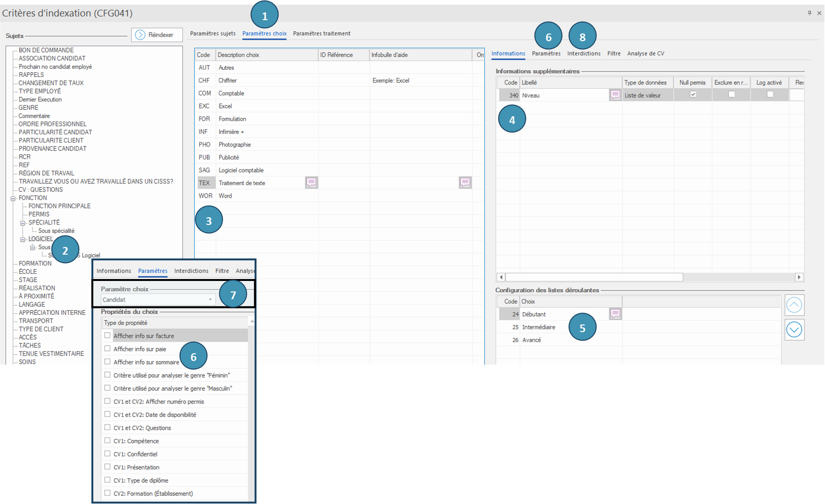
Task: Enable CV1: Confidentiel property
Action: click(108, 454)
